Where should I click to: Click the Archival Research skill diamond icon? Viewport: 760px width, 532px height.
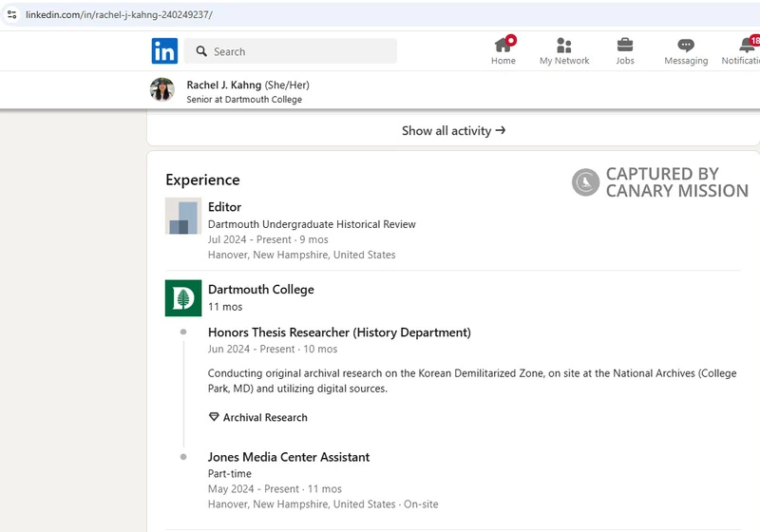(x=214, y=417)
